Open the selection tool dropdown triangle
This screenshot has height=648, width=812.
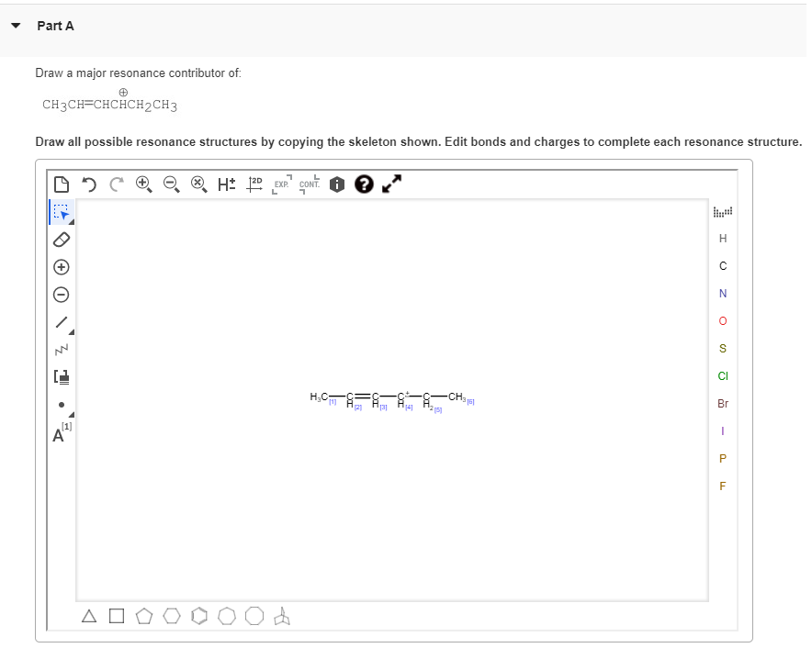pyautogui.click(x=70, y=221)
